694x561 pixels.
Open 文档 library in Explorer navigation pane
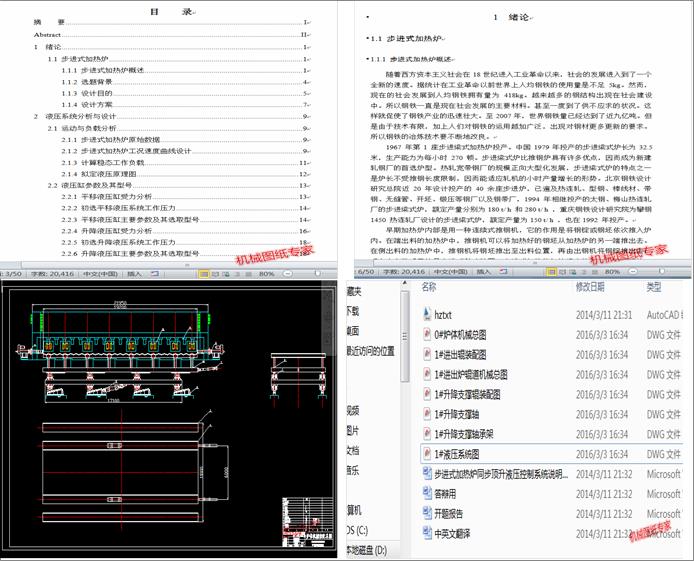tap(353, 450)
